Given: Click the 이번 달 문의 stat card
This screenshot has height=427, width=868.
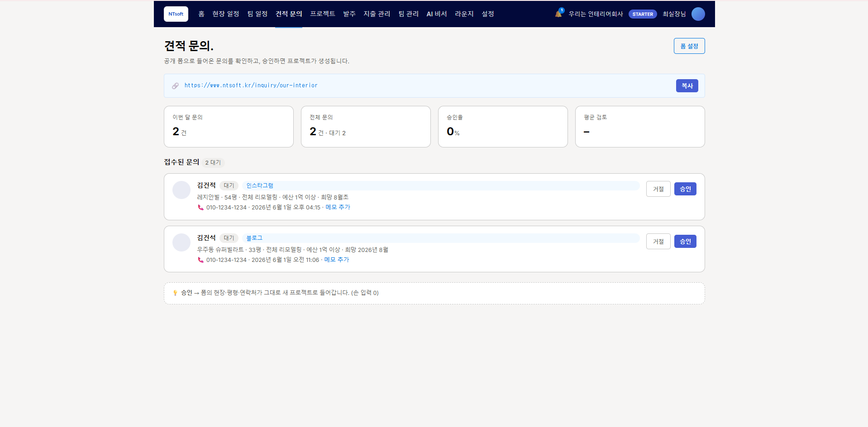Looking at the screenshot, I should (229, 127).
